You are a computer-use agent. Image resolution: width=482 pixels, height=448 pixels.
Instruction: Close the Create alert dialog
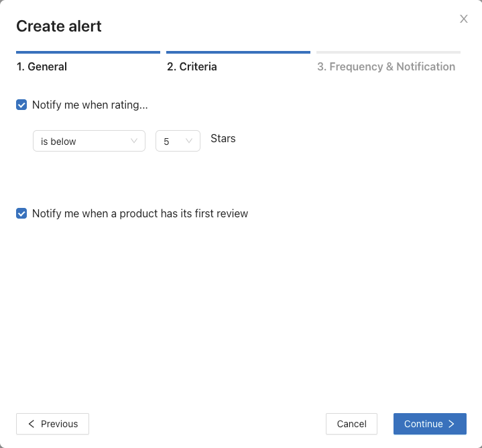pyautogui.click(x=463, y=19)
